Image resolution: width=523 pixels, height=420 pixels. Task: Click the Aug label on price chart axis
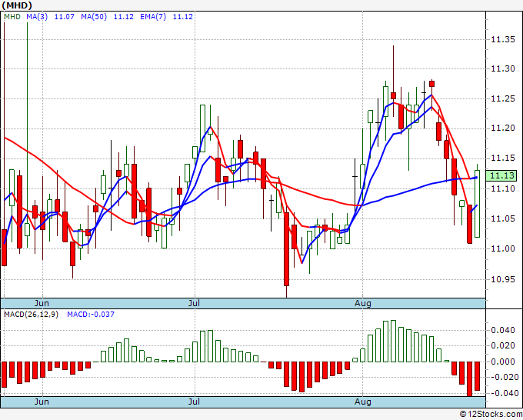[362, 303]
